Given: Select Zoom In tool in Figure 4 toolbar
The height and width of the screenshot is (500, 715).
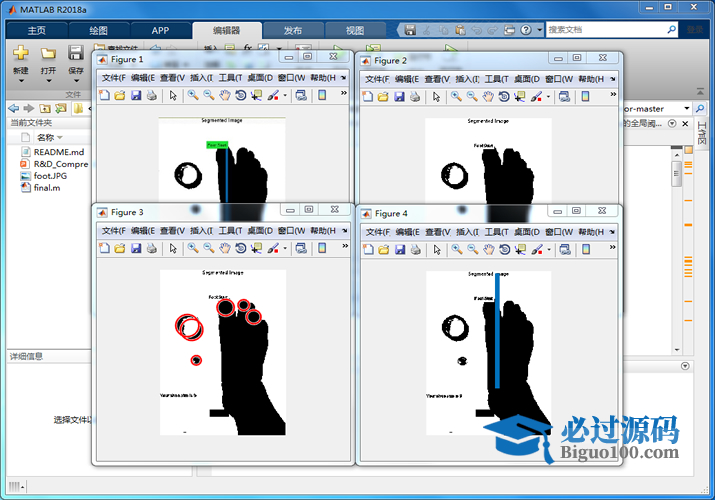Looking at the screenshot, I should pos(456,249).
